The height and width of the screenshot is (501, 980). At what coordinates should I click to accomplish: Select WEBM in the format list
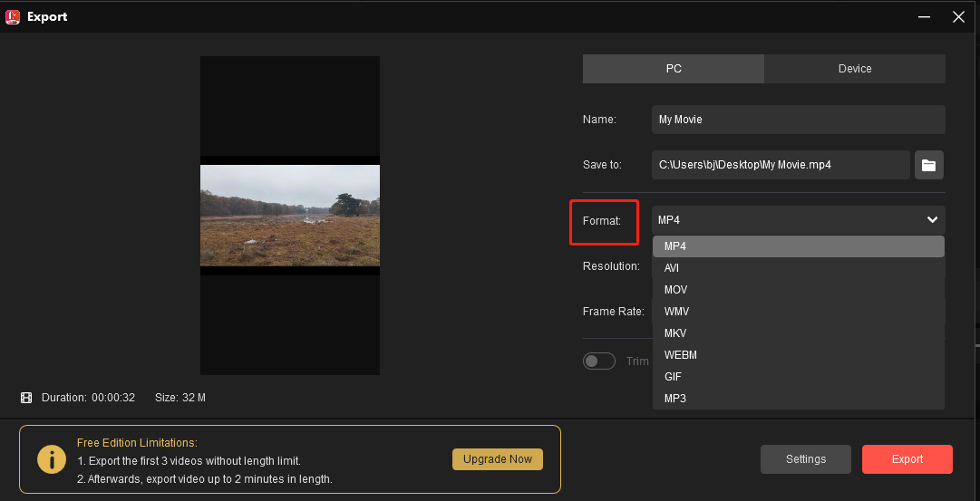tap(798, 355)
